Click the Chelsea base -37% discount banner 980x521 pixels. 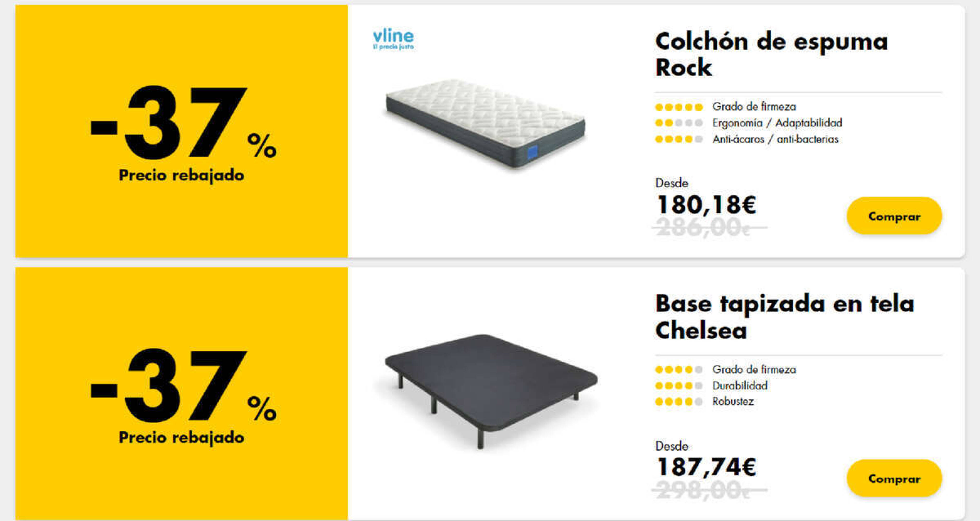[x=182, y=394]
